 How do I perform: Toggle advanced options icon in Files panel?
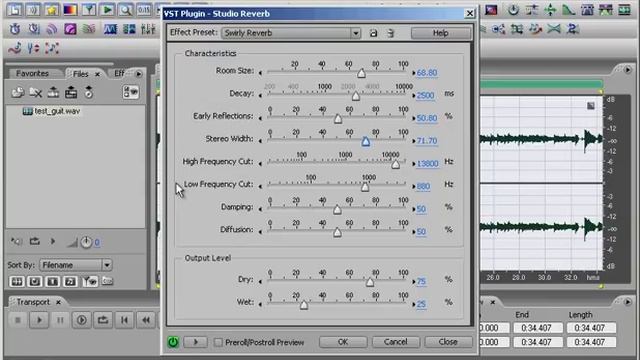coord(131,92)
